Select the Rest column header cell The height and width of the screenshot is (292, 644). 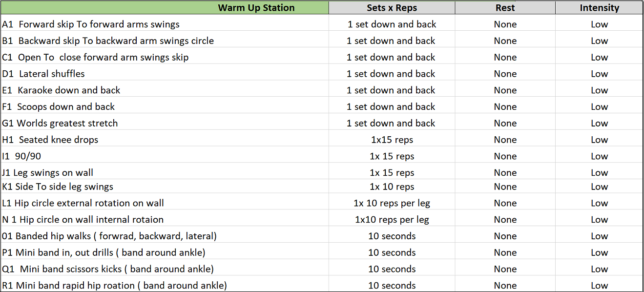click(505, 8)
